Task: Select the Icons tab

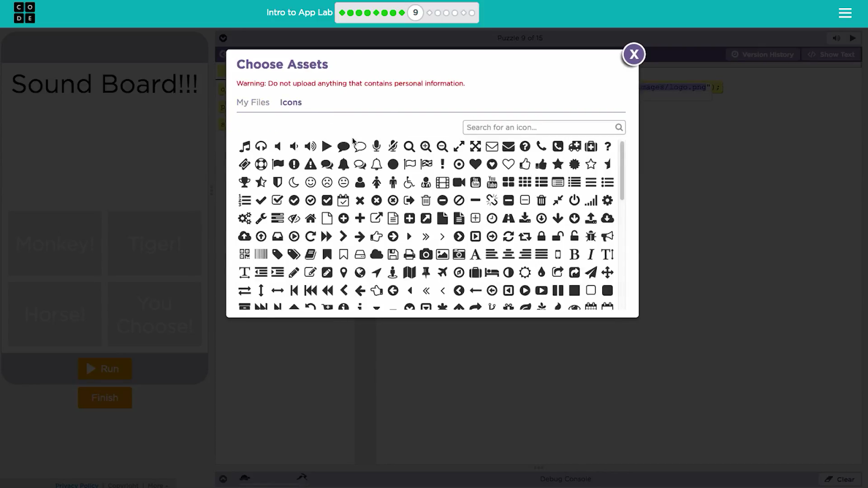Action: tap(291, 102)
